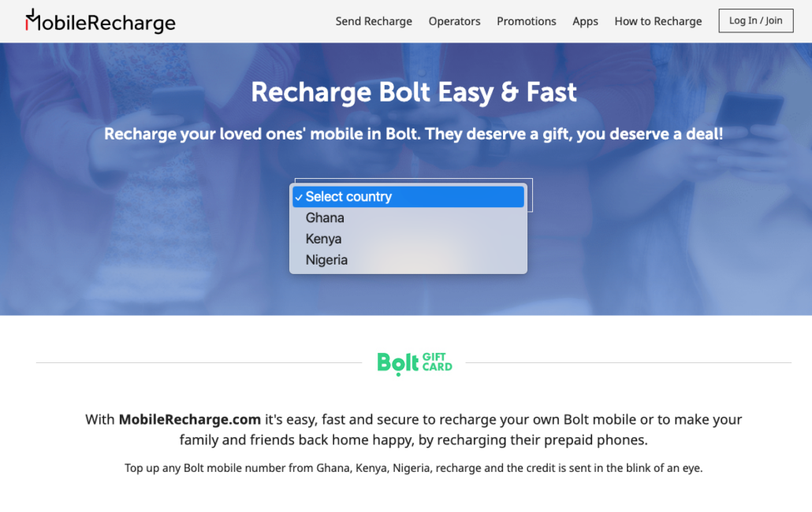Click the 'GIFT CARD' label beside Bolt

pyautogui.click(x=437, y=362)
